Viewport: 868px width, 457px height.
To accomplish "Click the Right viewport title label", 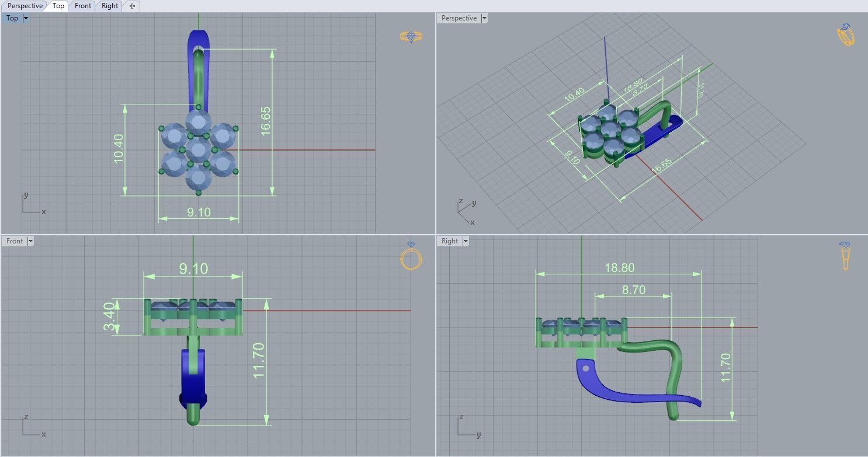I will (x=450, y=241).
